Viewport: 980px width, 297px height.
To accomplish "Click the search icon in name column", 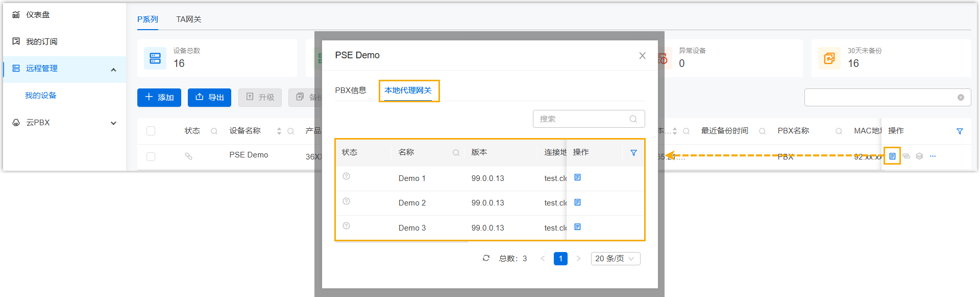I will tap(456, 153).
